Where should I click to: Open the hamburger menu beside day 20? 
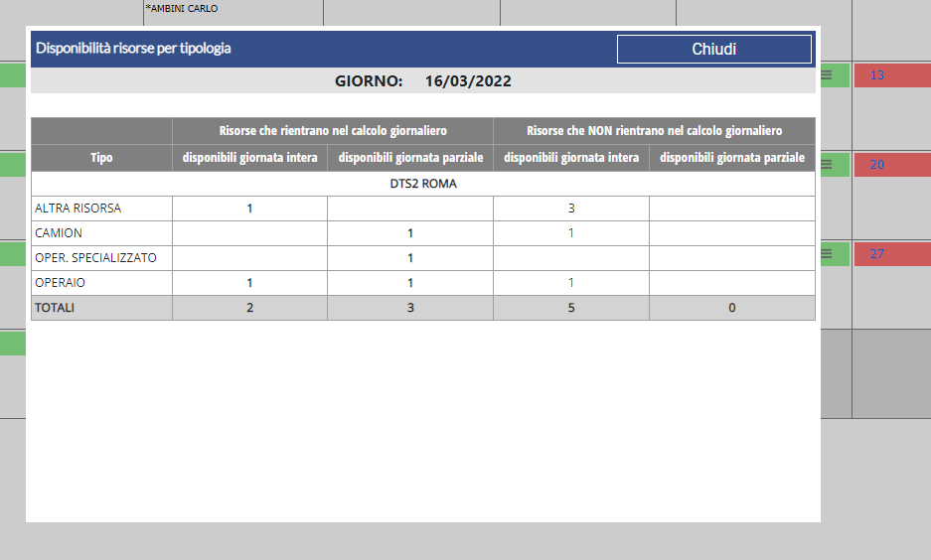tap(827, 165)
